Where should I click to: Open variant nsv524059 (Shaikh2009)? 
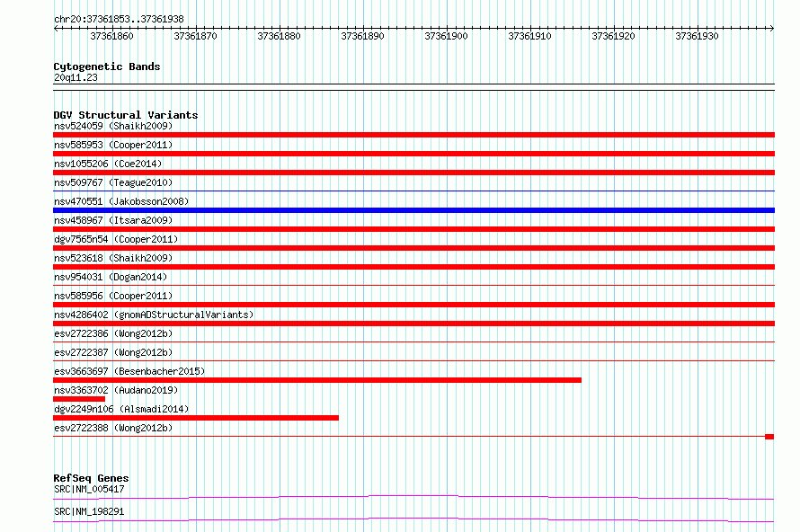113,126
